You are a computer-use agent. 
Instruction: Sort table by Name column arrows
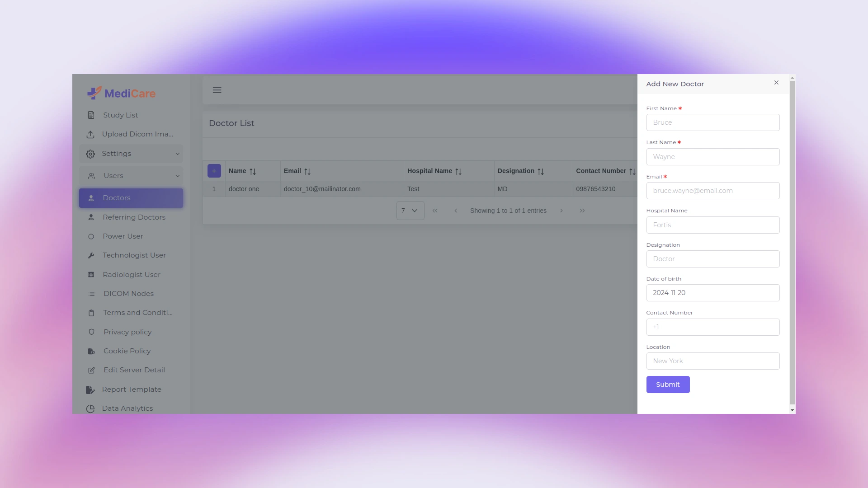pos(253,171)
